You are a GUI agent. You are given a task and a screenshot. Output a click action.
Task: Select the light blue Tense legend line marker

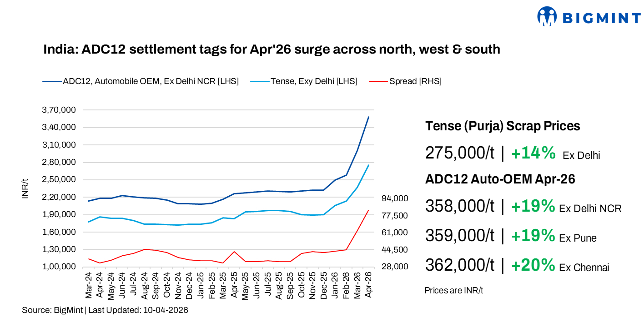click(260, 81)
